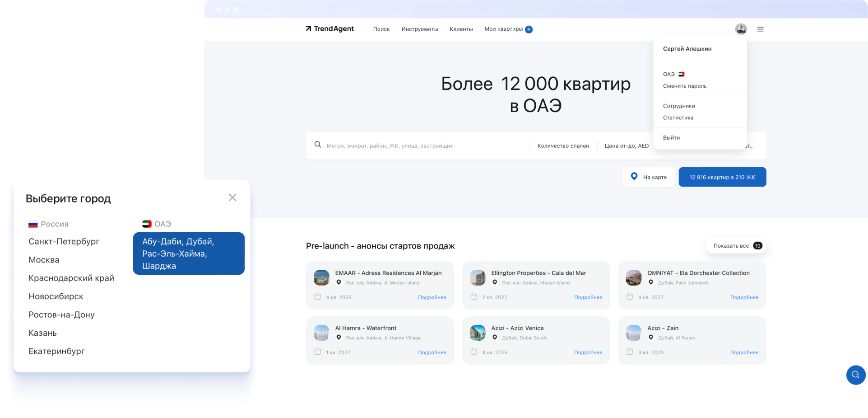Click the 12 916 квартир в 210 ЖК button
Image resolution: width=868 pixels, height=418 pixels.
coord(722,177)
